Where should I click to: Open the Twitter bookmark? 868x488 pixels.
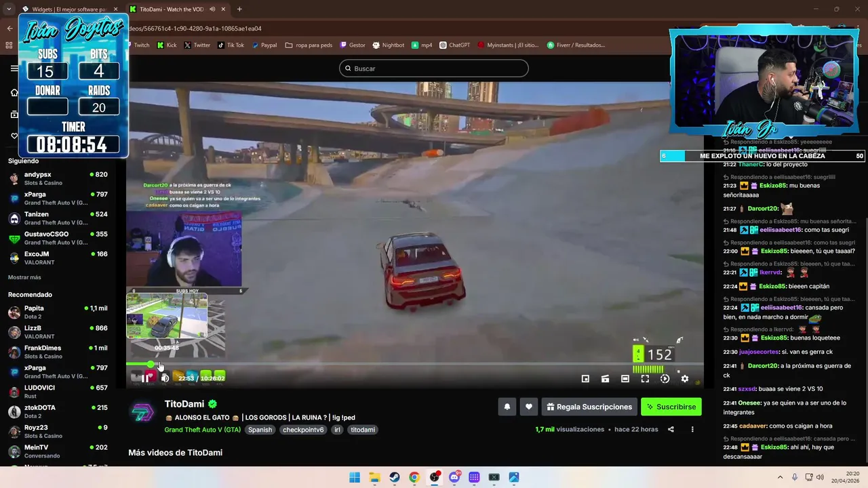[197, 45]
